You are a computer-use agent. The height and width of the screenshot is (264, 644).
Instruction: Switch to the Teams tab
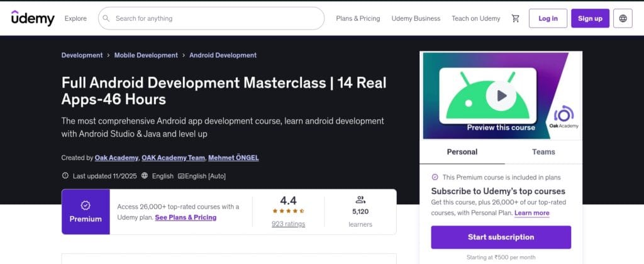[543, 152]
